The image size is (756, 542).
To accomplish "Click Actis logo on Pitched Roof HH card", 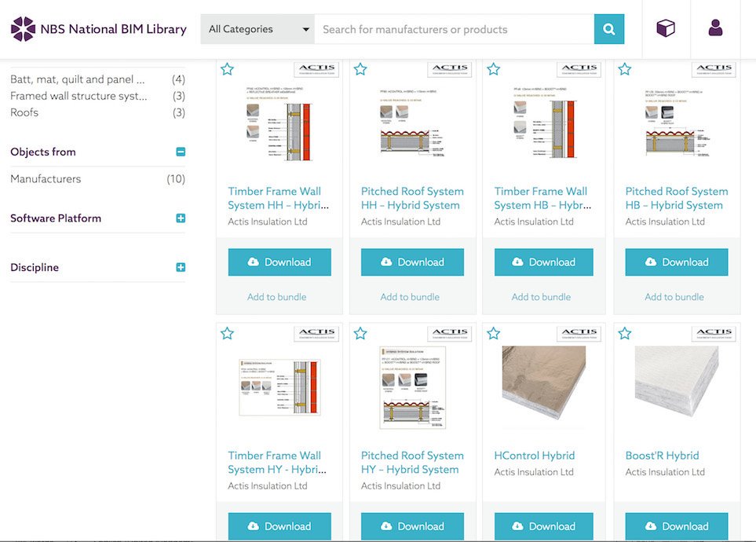I will click(x=450, y=69).
